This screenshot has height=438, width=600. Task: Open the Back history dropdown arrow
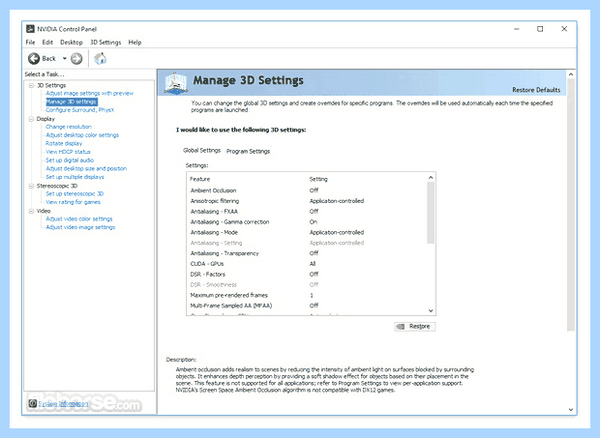[x=64, y=59]
